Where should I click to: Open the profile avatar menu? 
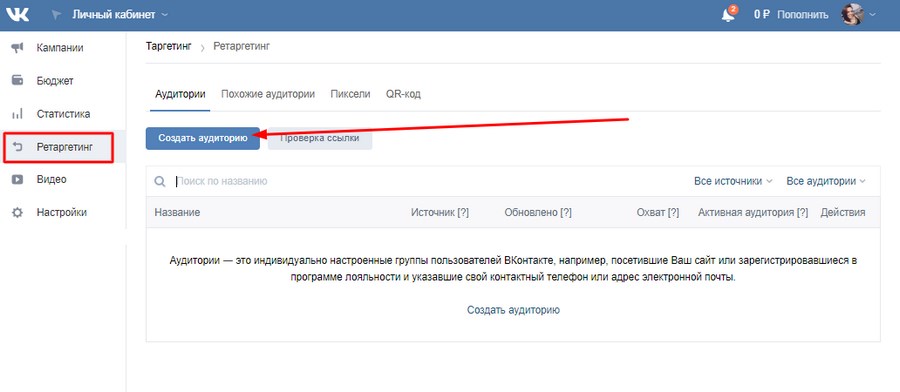point(859,15)
